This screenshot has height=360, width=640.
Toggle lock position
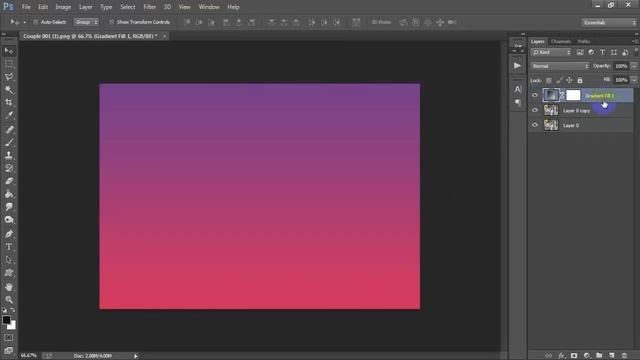[x=569, y=80]
